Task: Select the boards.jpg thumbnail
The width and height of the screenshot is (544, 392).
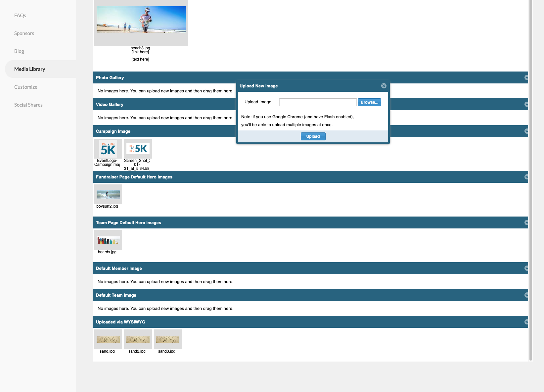Action: coord(108,240)
